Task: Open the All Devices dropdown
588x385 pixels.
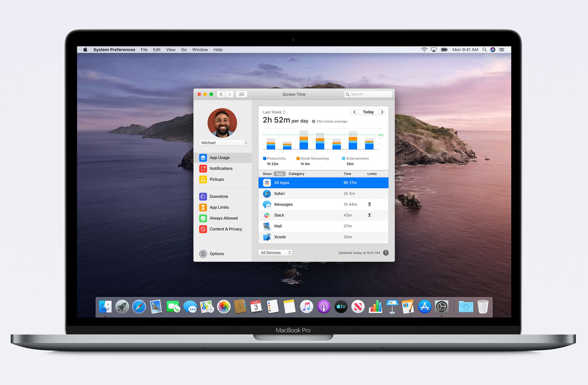Action: pos(275,252)
